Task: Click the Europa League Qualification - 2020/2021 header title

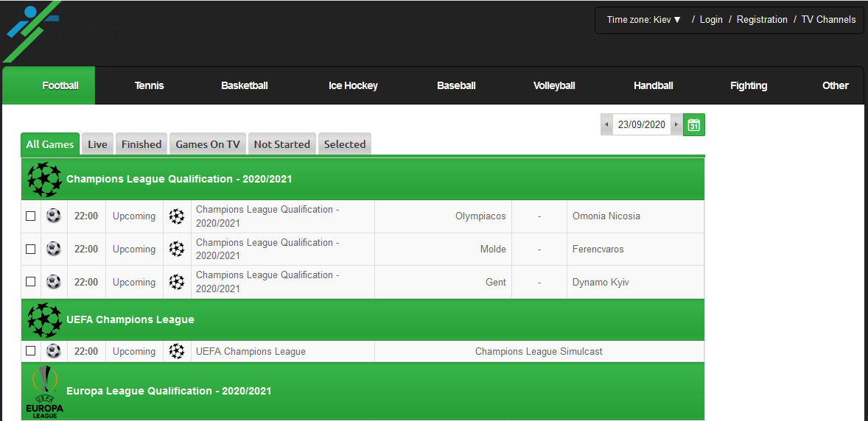Action: [x=169, y=391]
